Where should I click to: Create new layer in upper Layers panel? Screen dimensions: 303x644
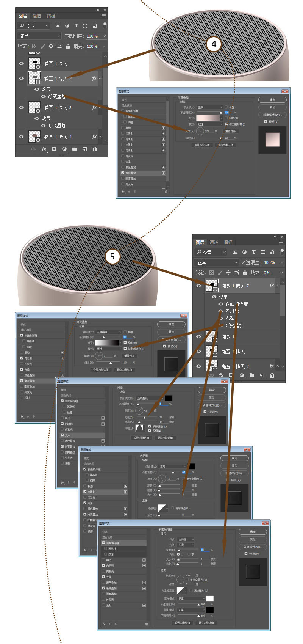85,149
